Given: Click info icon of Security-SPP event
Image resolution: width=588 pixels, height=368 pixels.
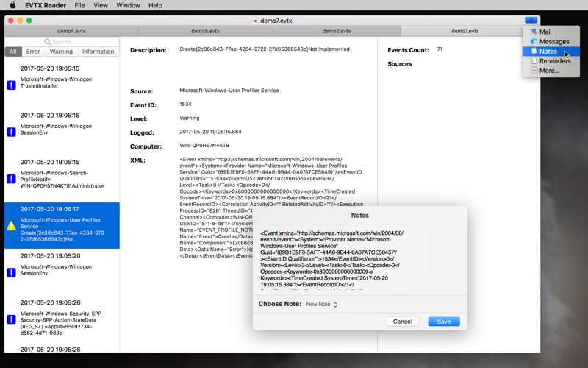Looking at the screenshot, I should coord(11,319).
